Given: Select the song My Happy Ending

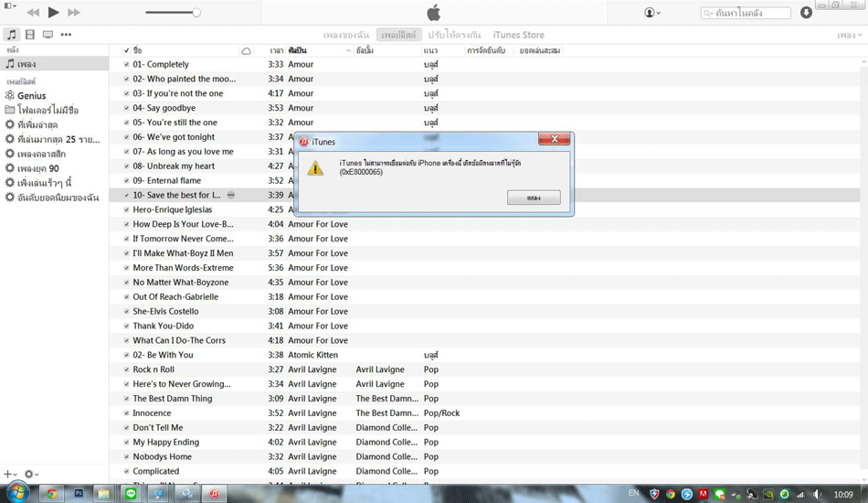Looking at the screenshot, I should (x=166, y=442).
